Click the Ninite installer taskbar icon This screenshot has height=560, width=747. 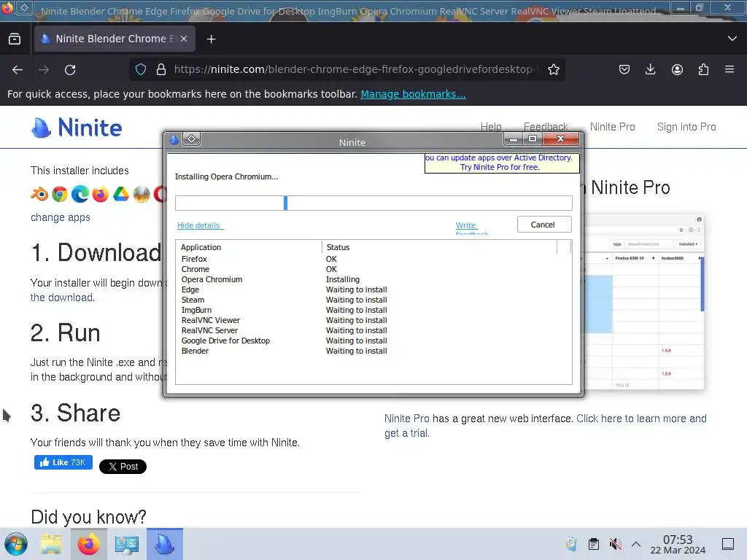(165, 544)
